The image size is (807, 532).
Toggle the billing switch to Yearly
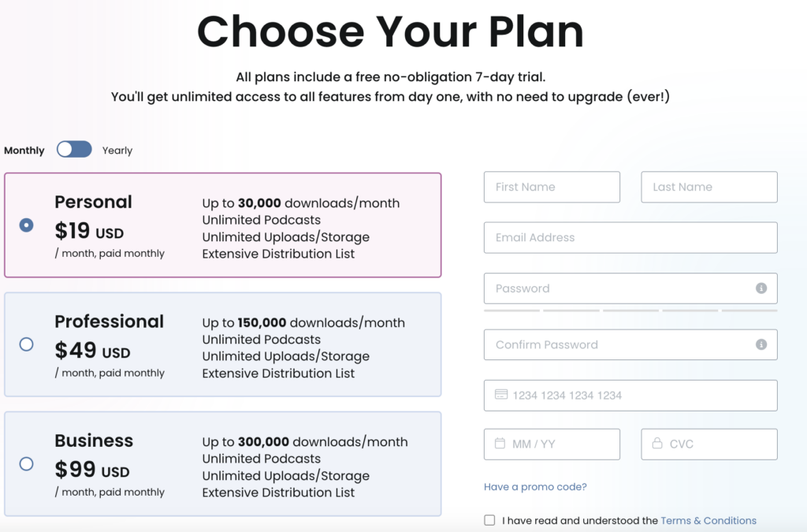point(74,149)
